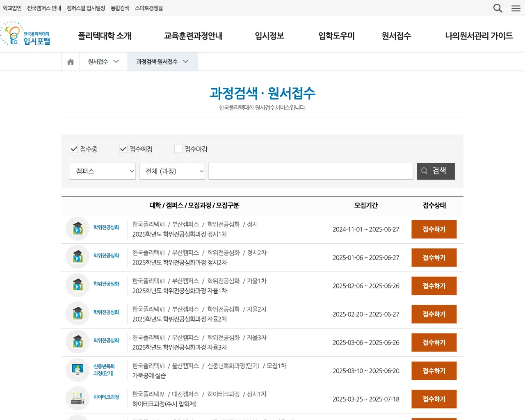Expand the 원서접수 breadcrumb dropdown

[103, 62]
